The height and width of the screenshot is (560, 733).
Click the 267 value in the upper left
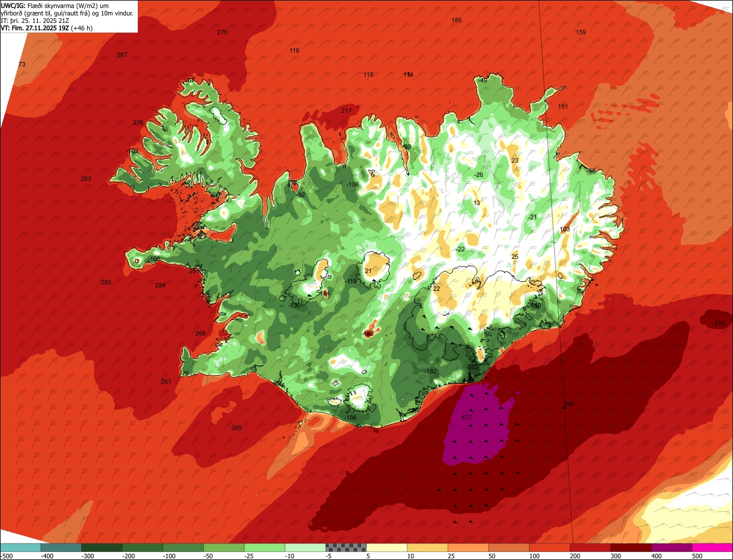[122, 55]
